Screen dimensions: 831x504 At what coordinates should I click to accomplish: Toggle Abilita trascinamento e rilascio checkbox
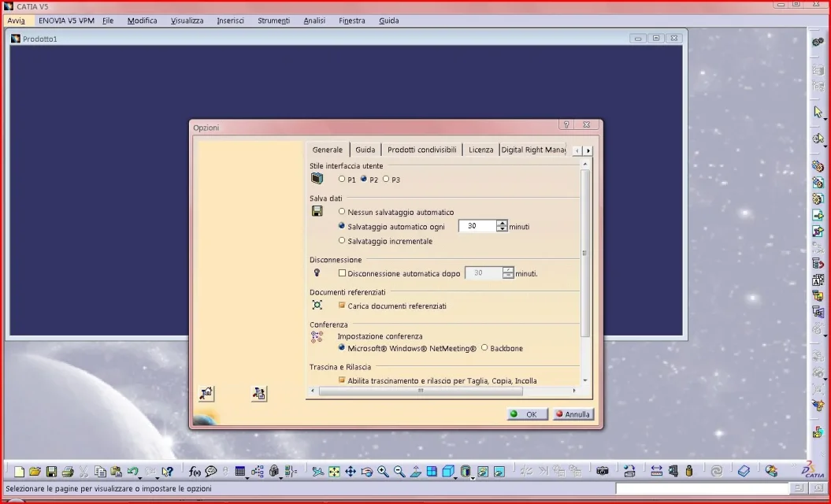(343, 380)
